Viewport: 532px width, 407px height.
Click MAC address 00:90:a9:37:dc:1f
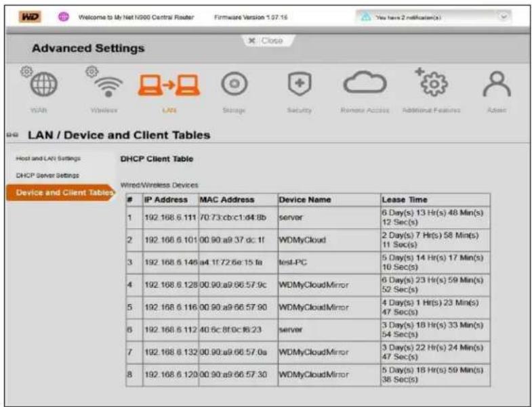232,240
